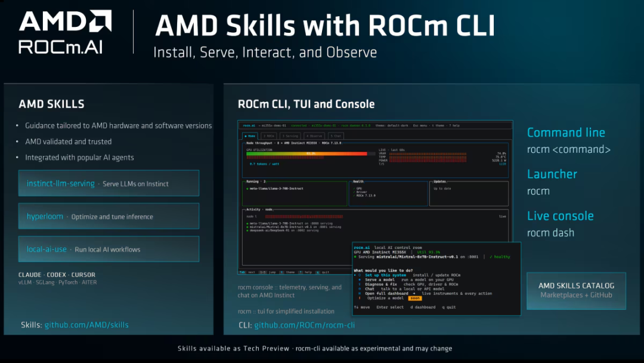644x363 pixels.
Task: Click the GPU utilization gradient bar
Action: (307, 154)
